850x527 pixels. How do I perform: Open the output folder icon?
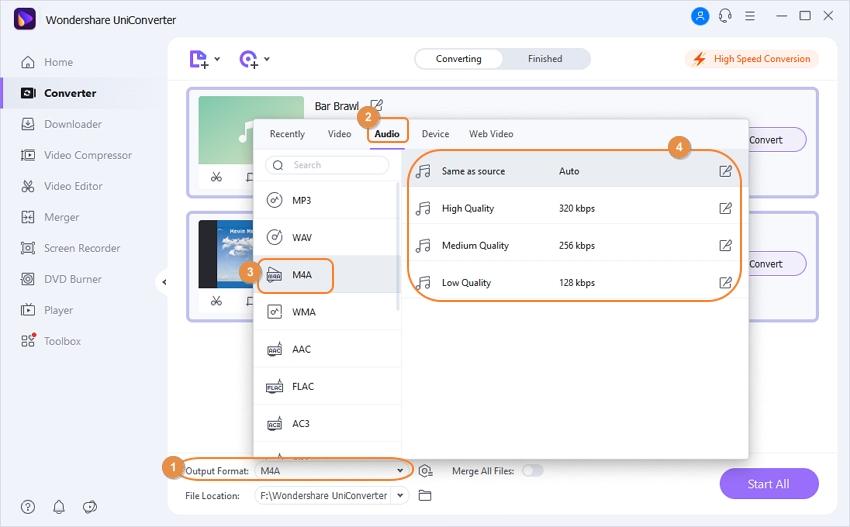[x=425, y=496]
